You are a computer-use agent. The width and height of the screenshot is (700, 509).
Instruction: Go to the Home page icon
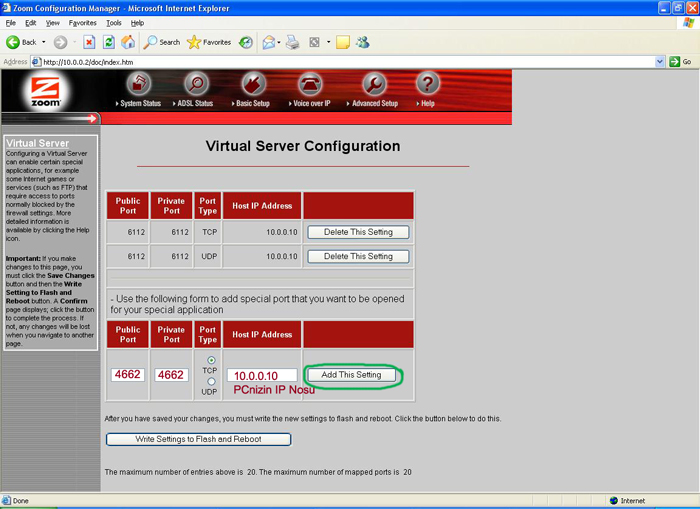point(128,42)
